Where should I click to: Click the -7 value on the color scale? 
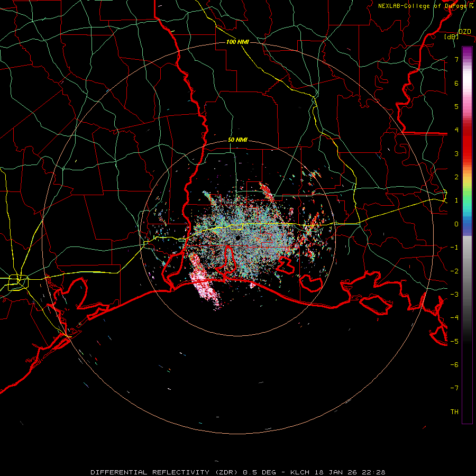pyautogui.click(x=454, y=388)
